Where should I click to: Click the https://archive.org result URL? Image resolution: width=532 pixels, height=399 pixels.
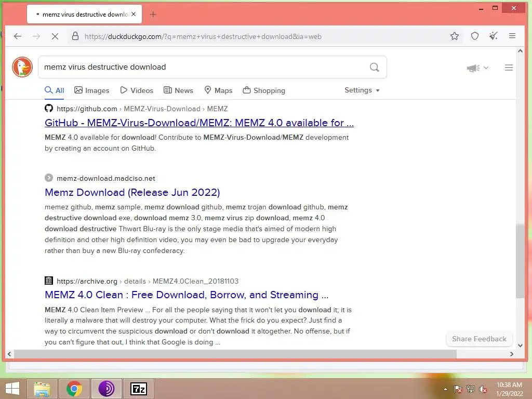87,281
